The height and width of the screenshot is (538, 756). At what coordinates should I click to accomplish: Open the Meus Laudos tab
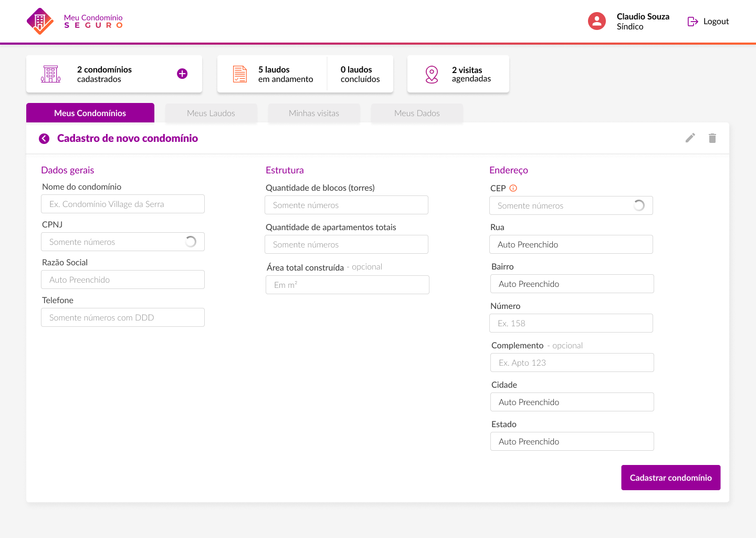211,113
